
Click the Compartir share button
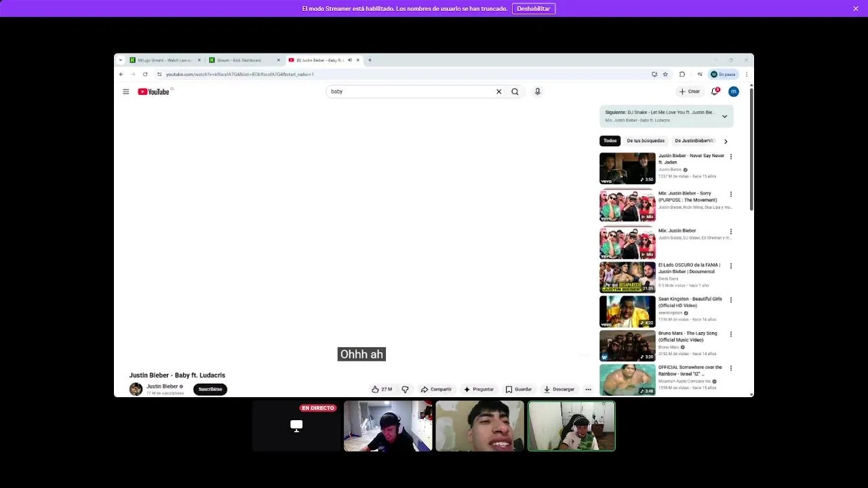(x=436, y=389)
